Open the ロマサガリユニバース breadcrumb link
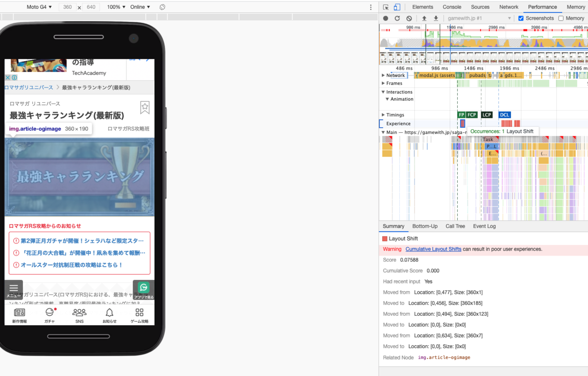The image size is (588, 376). pyautogui.click(x=29, y=87)
